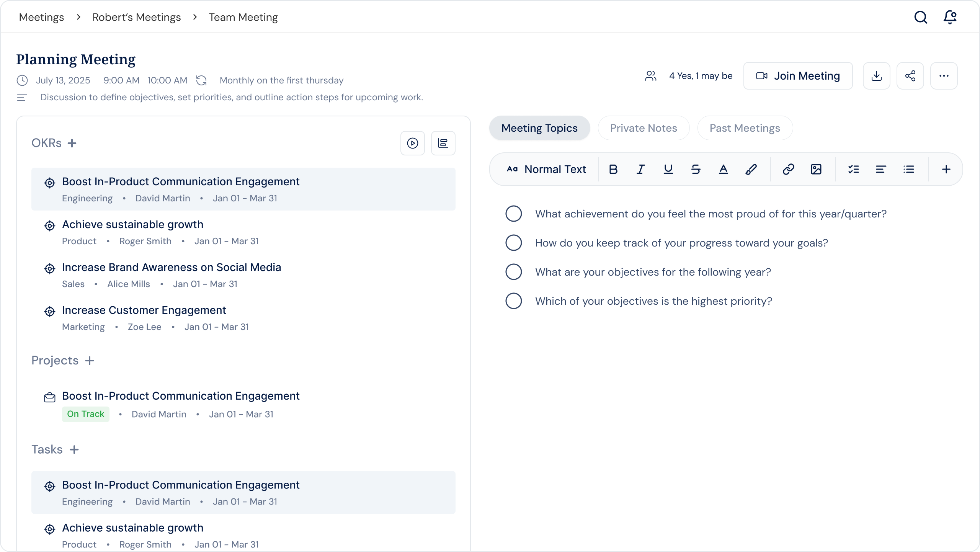Click the On Track status badge
The image size is (980, 552).
point(85,414)
